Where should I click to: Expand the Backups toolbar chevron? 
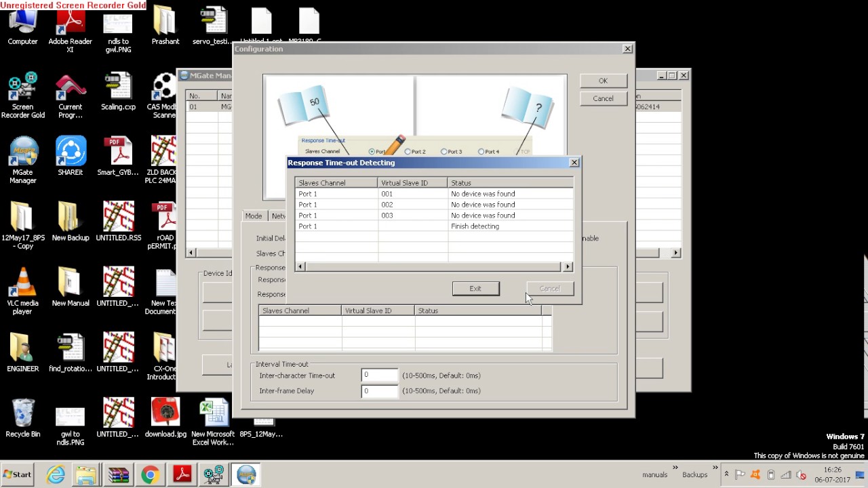click(715, 468)
